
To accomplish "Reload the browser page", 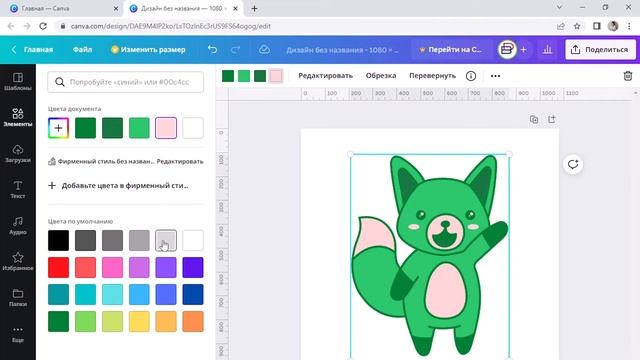I will point(43,26).
